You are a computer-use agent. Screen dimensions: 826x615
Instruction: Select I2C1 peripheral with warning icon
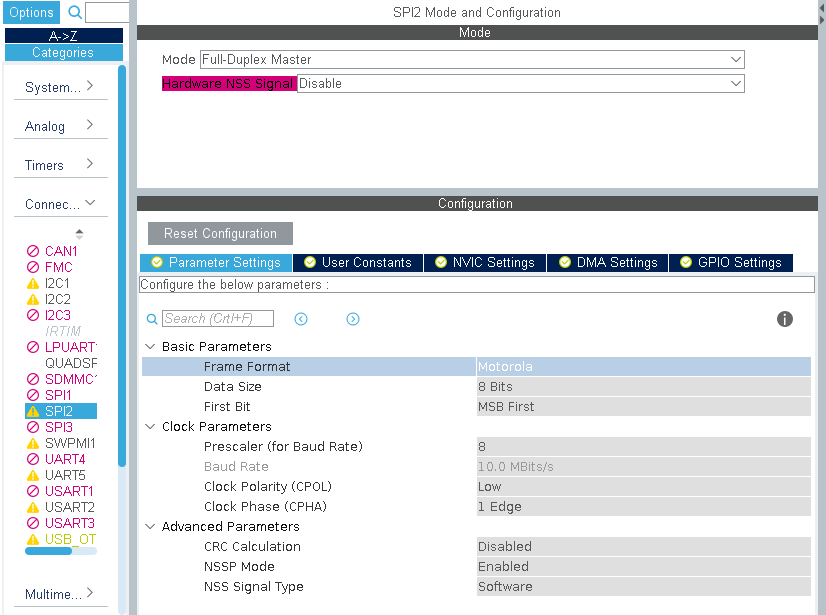[x=58, y=283]
